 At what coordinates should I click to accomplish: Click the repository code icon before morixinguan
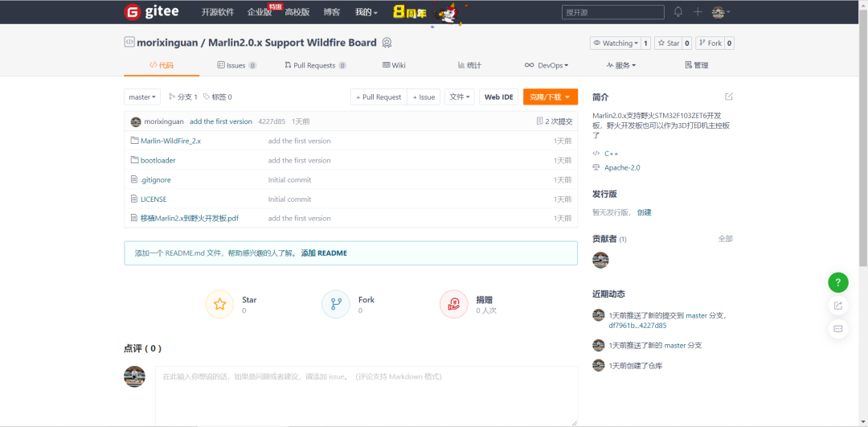tap(129, 42)
